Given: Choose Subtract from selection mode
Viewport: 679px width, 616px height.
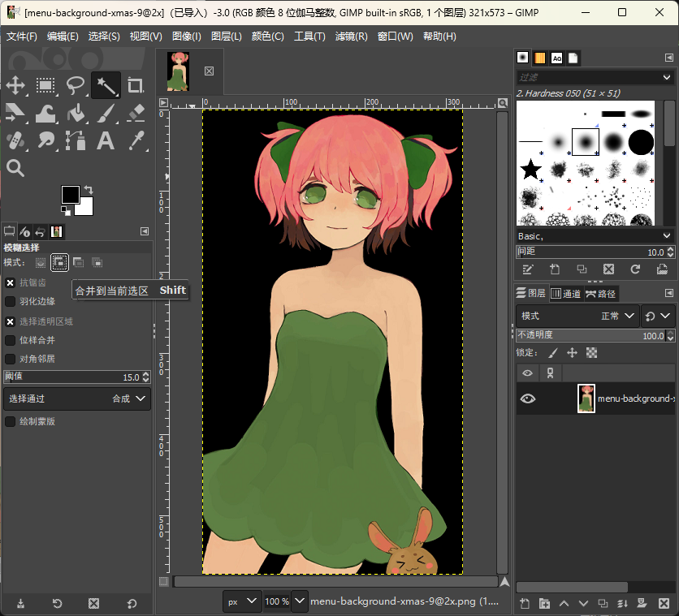Looking at the screenshot, I should point(79,263).
